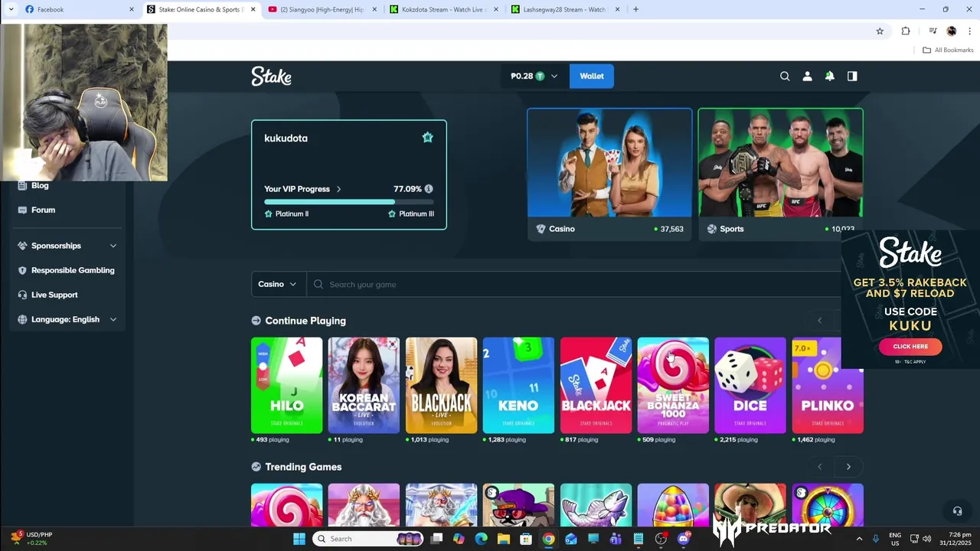
Task: Click the kukudota username
Action: pyautogui.click(x=286, y=139)
